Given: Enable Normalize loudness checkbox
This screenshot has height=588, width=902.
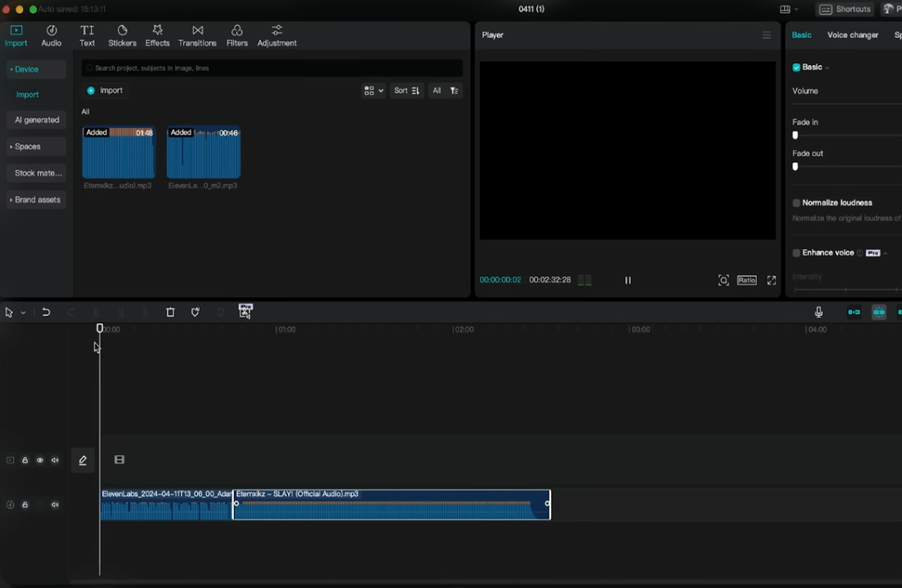Looking at the screenshot, I should [796, 203].
